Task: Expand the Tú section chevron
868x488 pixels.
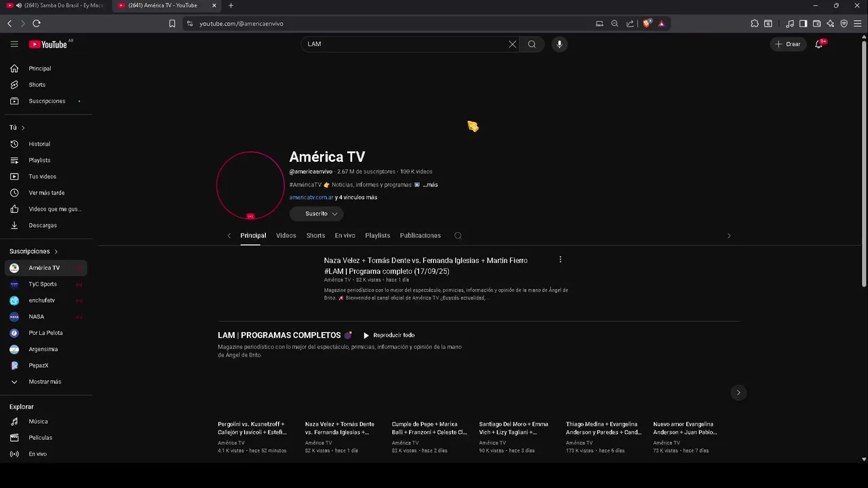Action: 23,127
